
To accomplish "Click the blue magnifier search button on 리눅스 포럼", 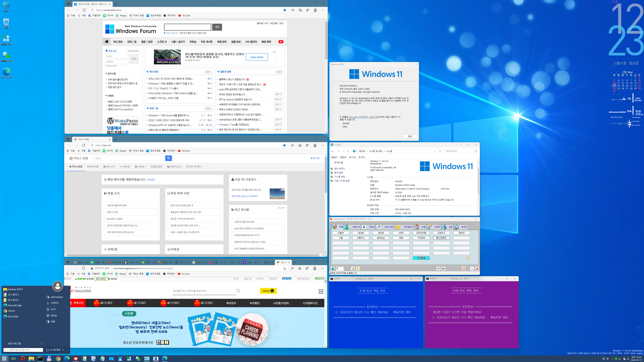I will coord(169,158).
